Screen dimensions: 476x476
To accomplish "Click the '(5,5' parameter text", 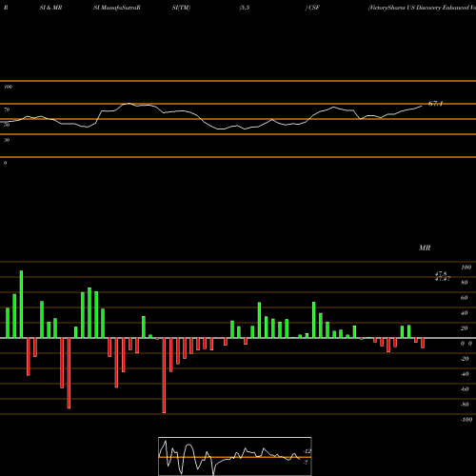I will 245,8.
